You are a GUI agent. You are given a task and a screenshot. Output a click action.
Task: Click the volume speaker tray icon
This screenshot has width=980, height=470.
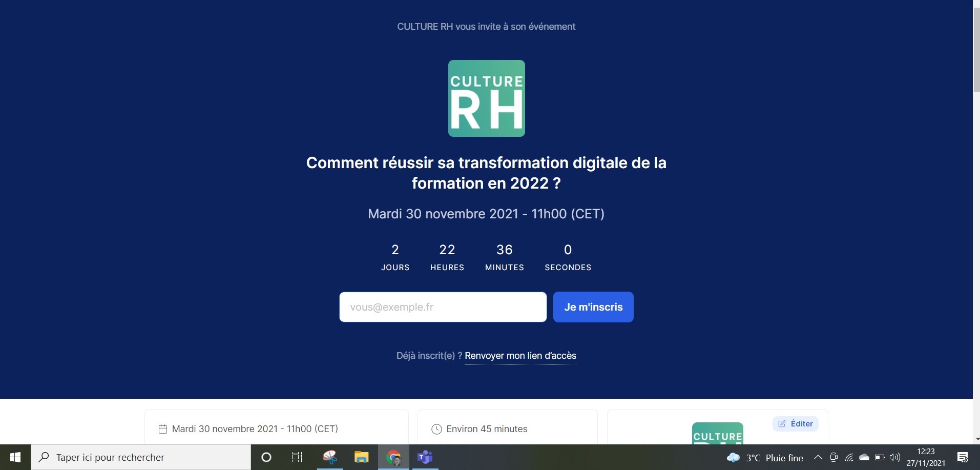pyautogui.click(x=895, y=458)
